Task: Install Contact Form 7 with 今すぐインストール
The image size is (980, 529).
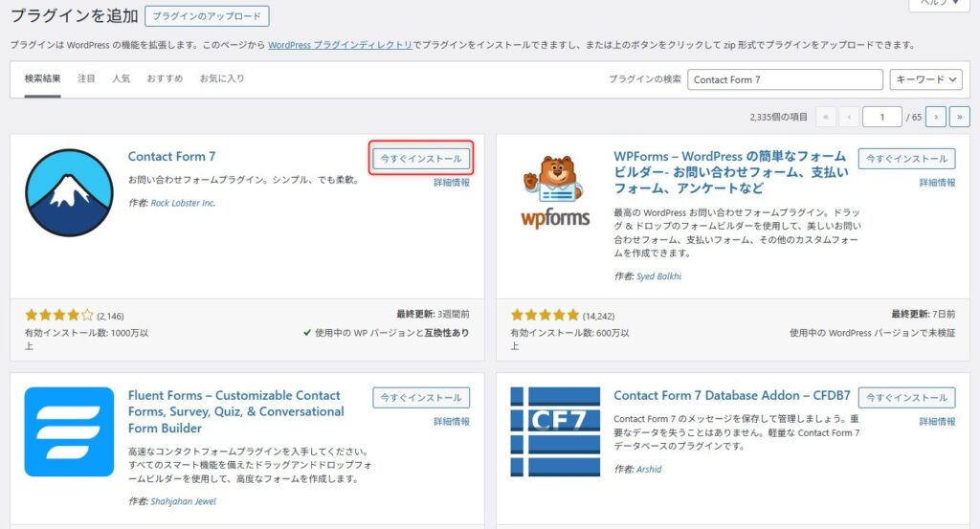Action: coord(421,159)
